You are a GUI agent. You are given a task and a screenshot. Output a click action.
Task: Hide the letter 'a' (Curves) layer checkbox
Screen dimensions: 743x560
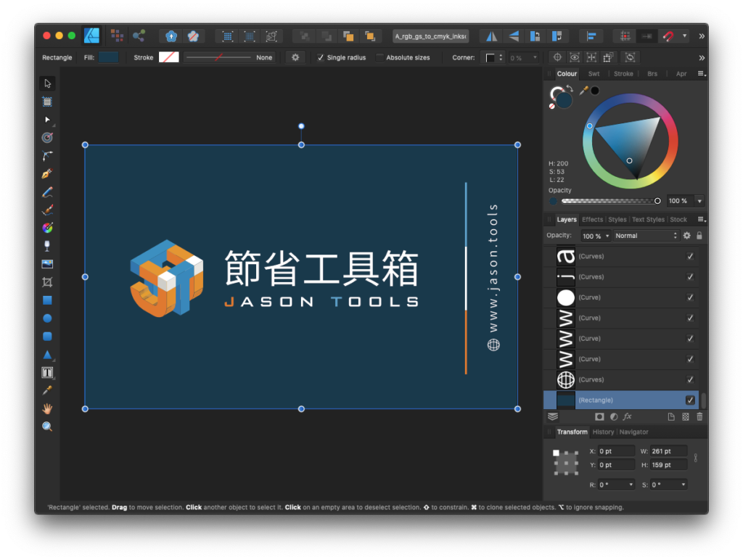click(x=690, y=256)
